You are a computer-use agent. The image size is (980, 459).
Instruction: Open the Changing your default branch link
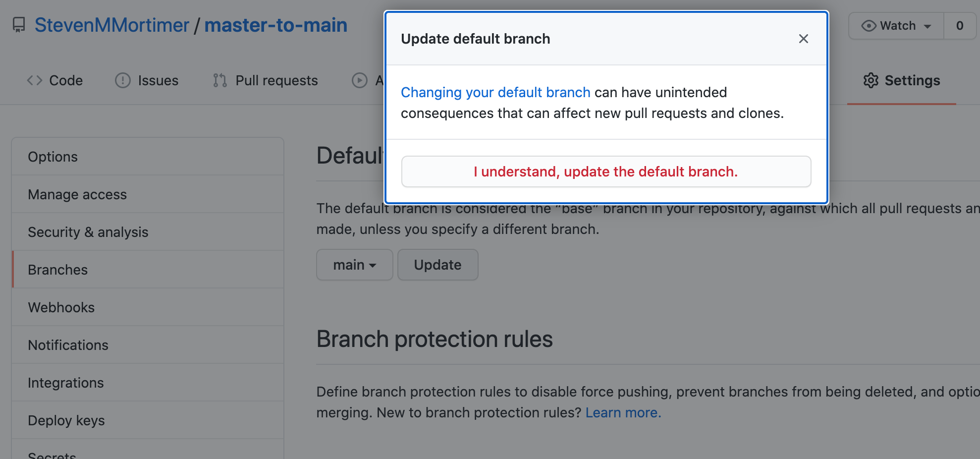point(495,92)
